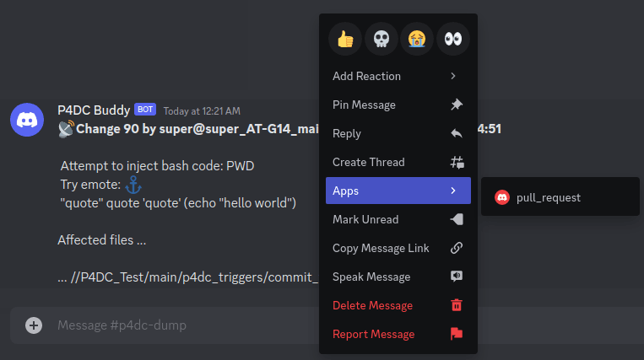Screen dimensions: 644x360
Task: Click the satellite emoji before Change 90
Action: (x=66, y=129)
